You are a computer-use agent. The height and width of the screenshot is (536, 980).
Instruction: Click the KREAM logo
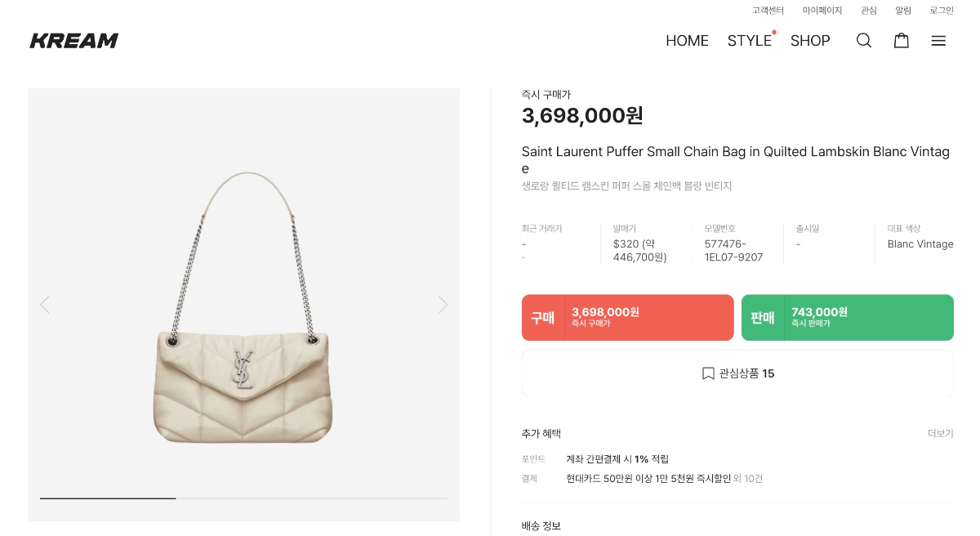click(74, 41)
